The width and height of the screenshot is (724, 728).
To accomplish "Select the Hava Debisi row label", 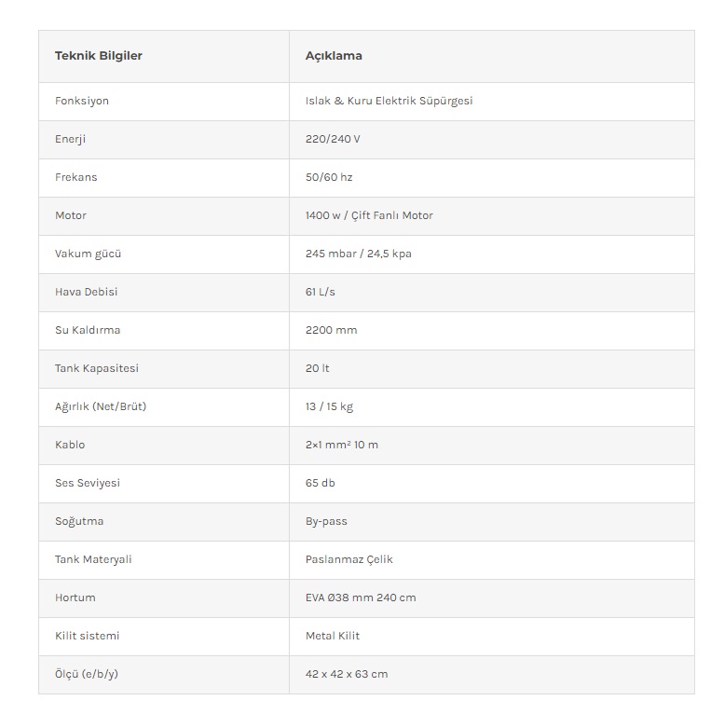I will (x=86, y=292).
